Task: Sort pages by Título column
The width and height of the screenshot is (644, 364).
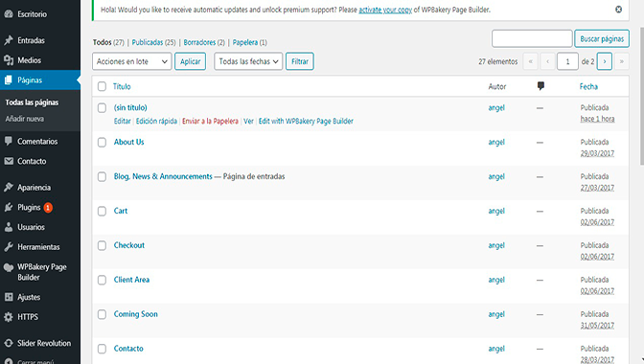Action: coord(122,86)
